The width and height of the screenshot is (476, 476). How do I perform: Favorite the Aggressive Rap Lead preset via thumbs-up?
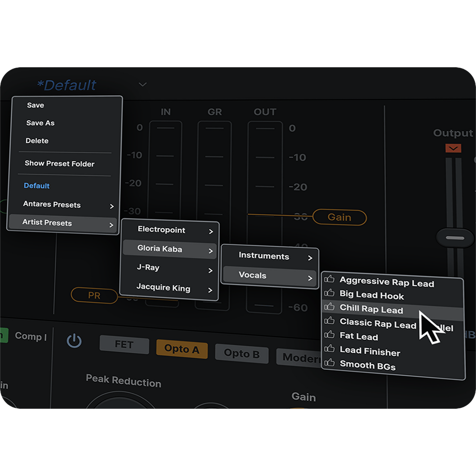(329, 280)
